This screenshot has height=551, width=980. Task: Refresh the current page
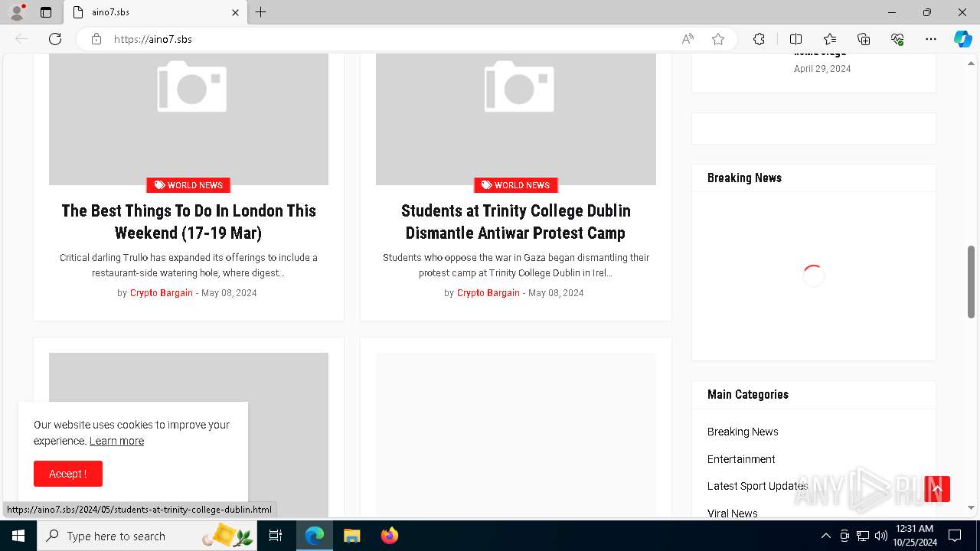pyautogui.click(x=55, y=39)
